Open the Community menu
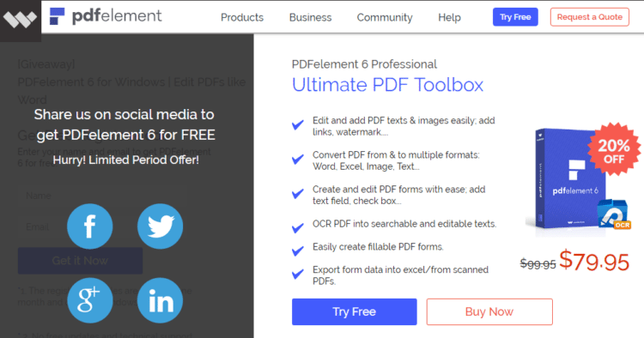 point(385,17)
